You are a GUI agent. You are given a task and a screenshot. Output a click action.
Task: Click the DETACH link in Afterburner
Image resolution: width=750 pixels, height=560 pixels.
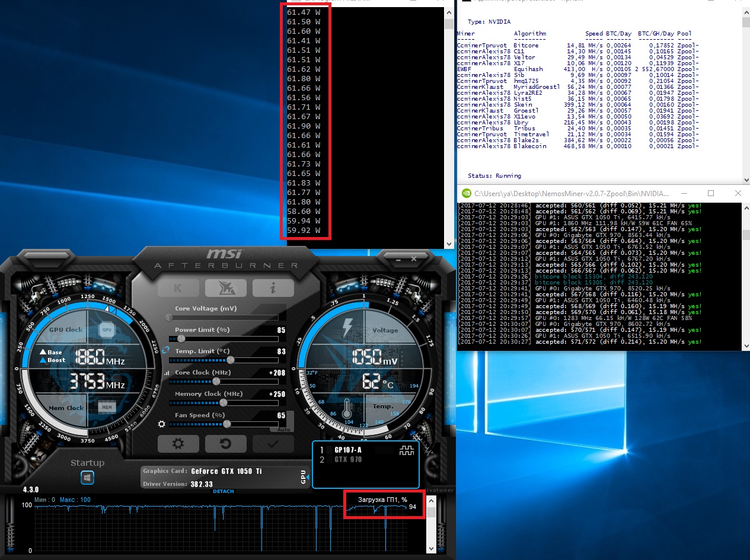224,491
